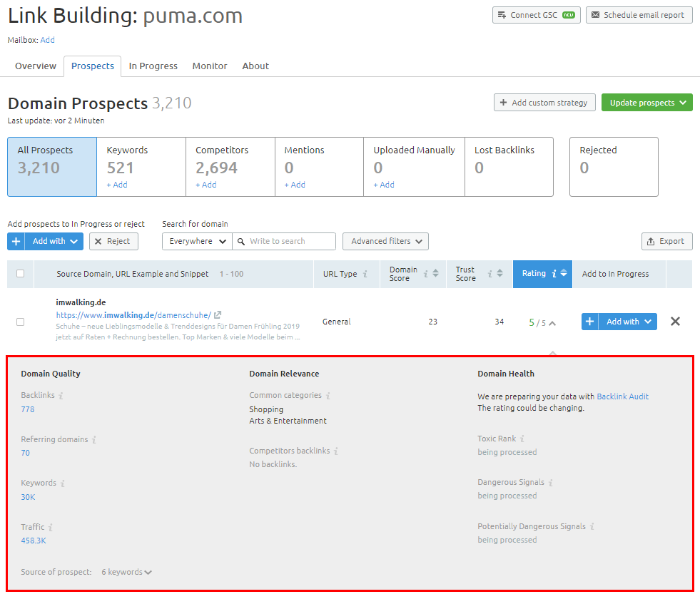Viewport: 700px width, 594px height.
Task: Click Rating column info icon
Action: pyautogui.click(x=554, y=274)
